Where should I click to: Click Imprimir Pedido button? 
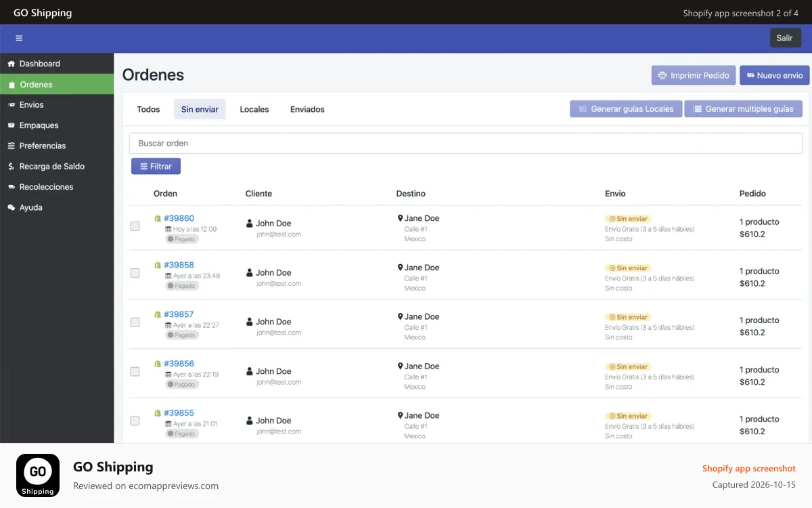pos(693,75)
